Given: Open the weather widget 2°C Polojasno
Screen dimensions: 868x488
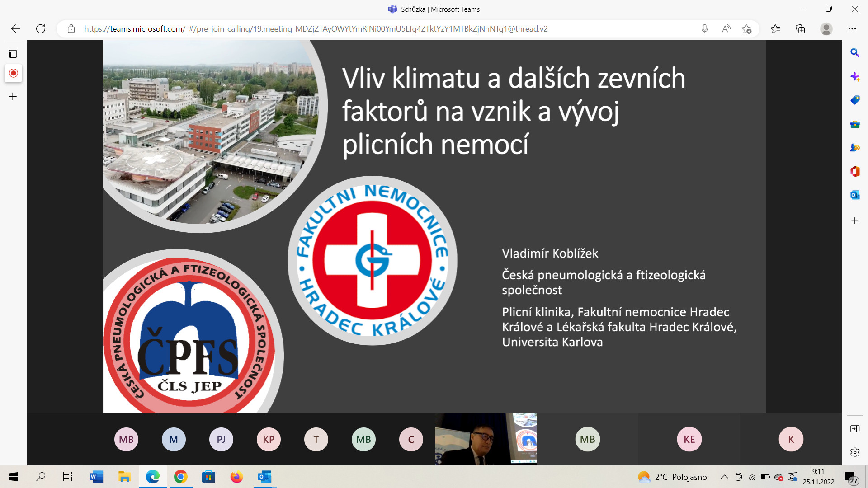Looking at the screenshot, I should click(x=672, y=477).
